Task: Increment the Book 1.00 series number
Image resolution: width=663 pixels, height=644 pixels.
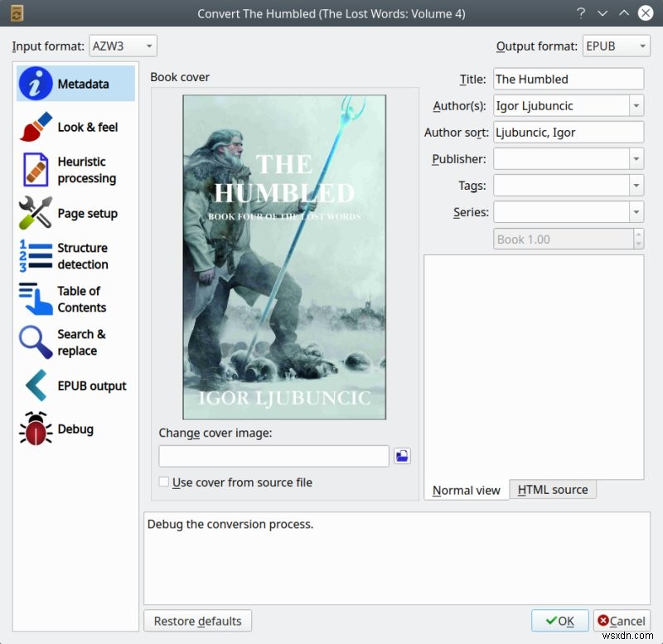Action: 638,235
